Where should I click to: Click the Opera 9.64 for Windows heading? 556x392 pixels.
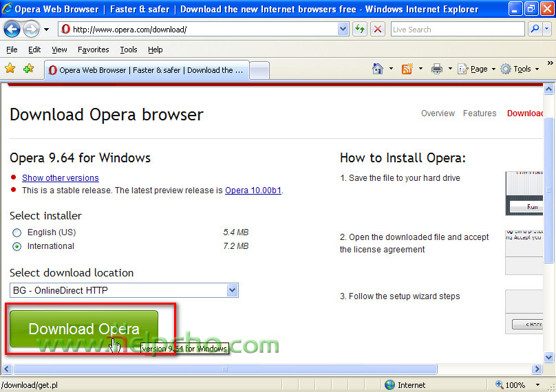[x=80, y=157]
